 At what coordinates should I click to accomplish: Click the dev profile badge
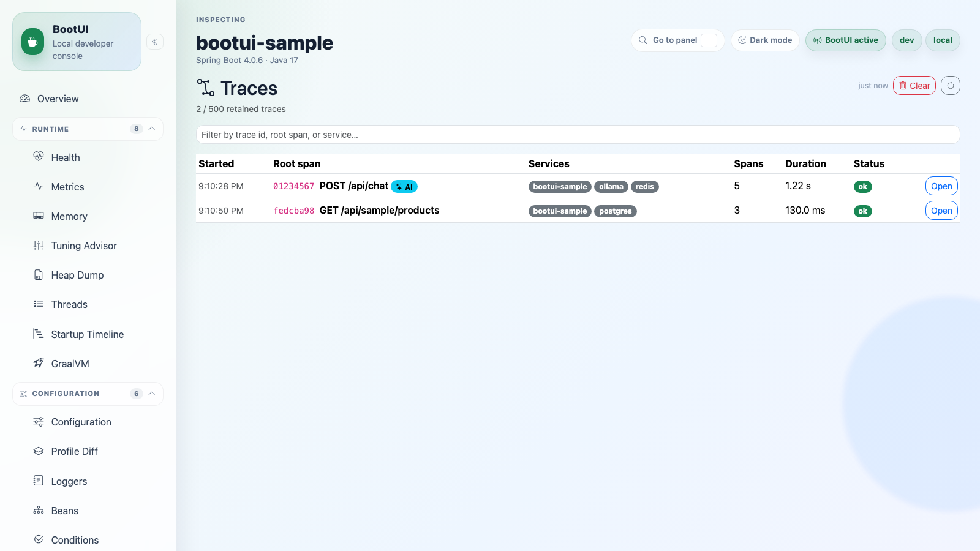[907, 40]
